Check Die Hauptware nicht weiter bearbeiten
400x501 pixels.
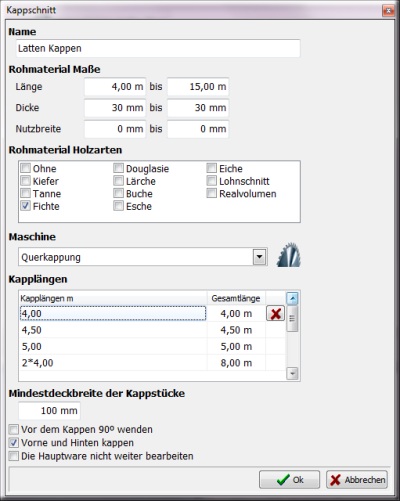tap(14, 456)
